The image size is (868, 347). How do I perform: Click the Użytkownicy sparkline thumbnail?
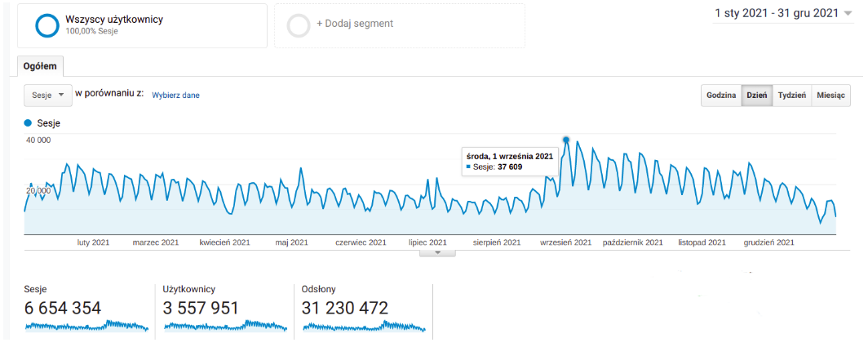click(x=224, y=326)
